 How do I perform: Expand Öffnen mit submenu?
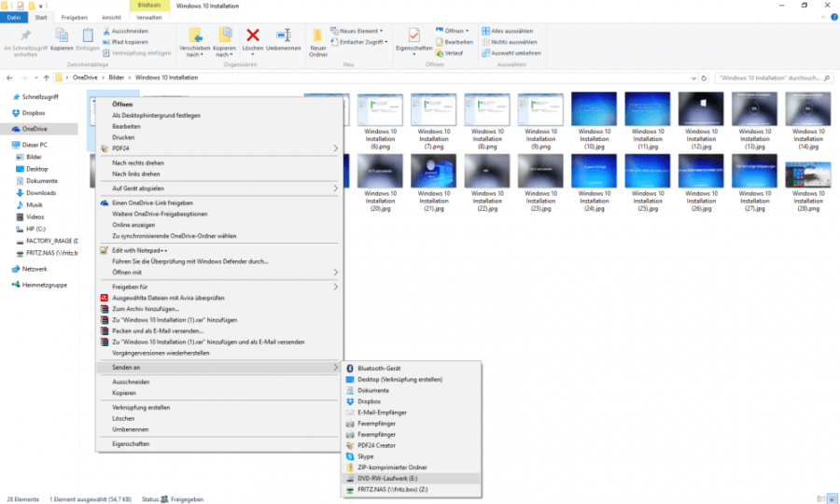(x=335, y=273)
